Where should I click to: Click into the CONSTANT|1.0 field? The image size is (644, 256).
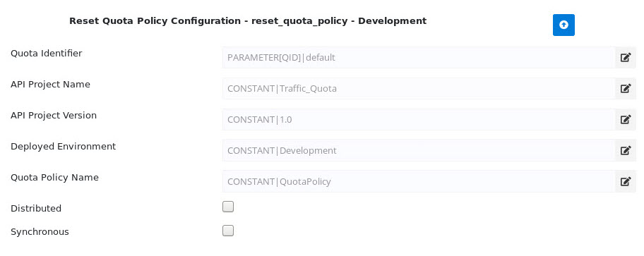click(419, 119)
